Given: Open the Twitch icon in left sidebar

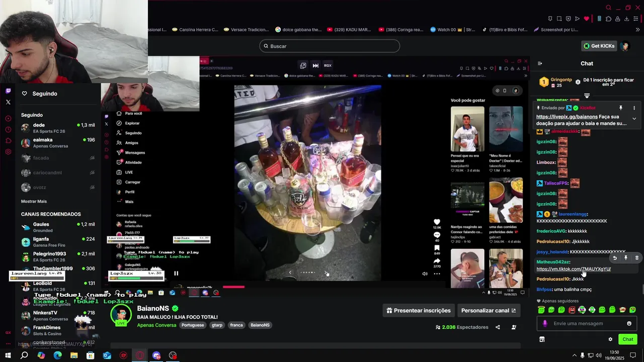Looking at the screenshot, I should (8, 91).
